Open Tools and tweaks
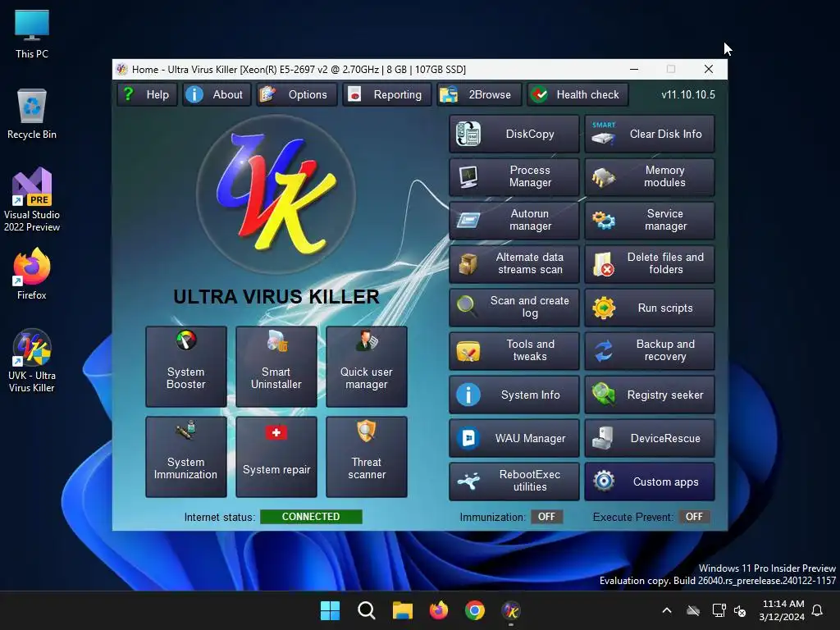This screenshot has height=630, width=840. 514,351
